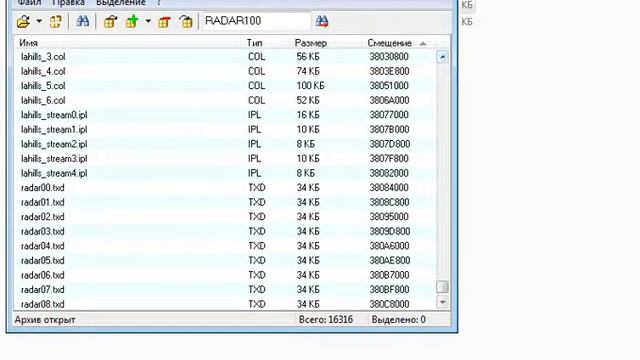Click the Add file green plus icon
Image resolution: width=640 pixels, height=360 pixels.
pos(132,21)
